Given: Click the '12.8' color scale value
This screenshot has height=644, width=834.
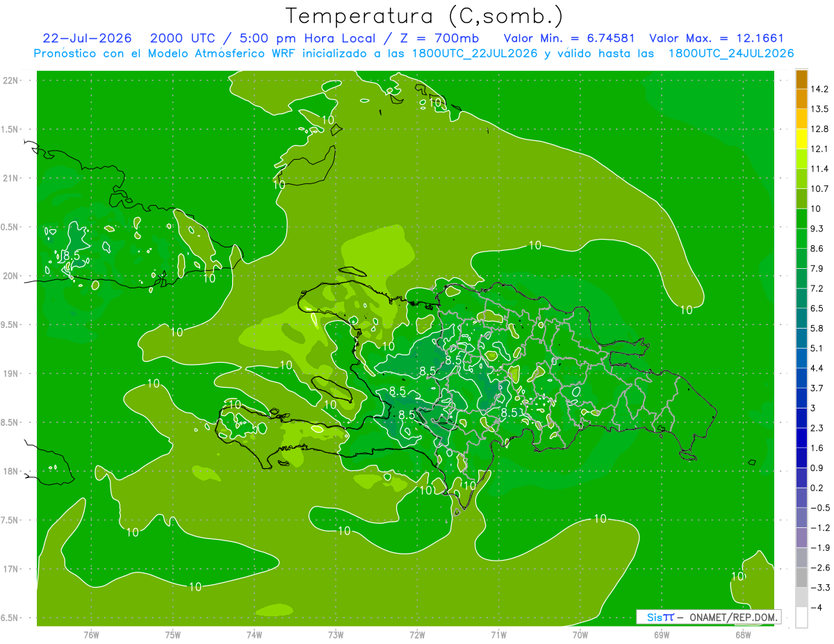Looking at the screenshot, I should coord(819,129).
